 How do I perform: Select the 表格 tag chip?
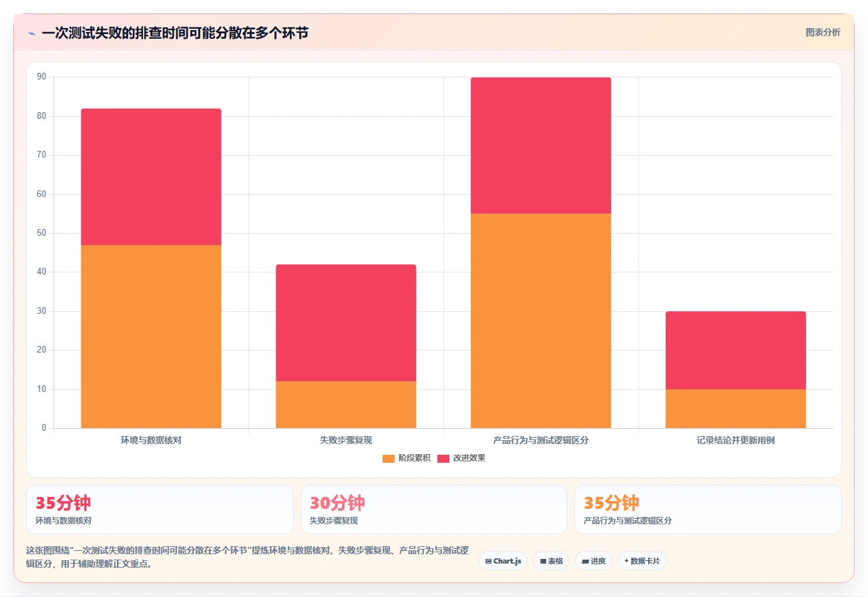[551, 561]
